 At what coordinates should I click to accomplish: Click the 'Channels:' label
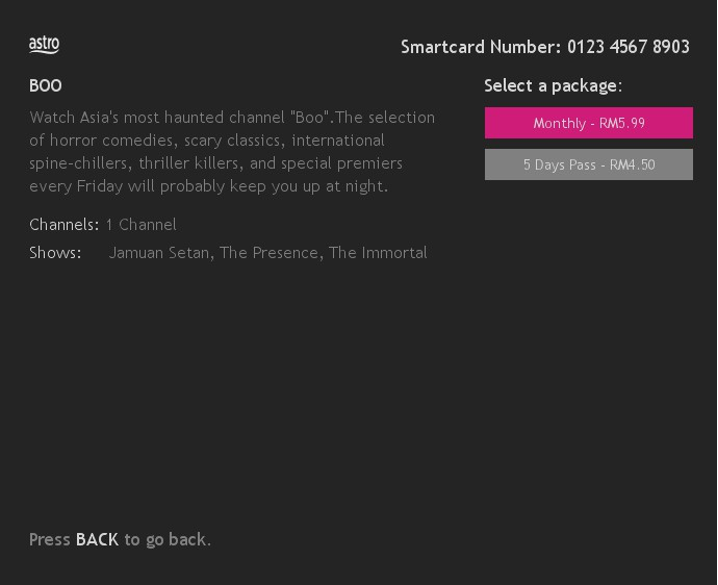point(64,225)
